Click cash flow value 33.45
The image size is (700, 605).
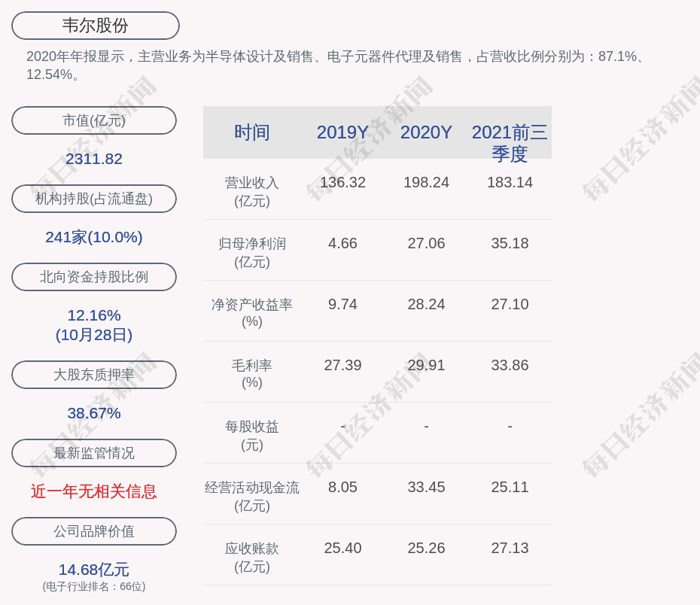(x=426, y=487)
